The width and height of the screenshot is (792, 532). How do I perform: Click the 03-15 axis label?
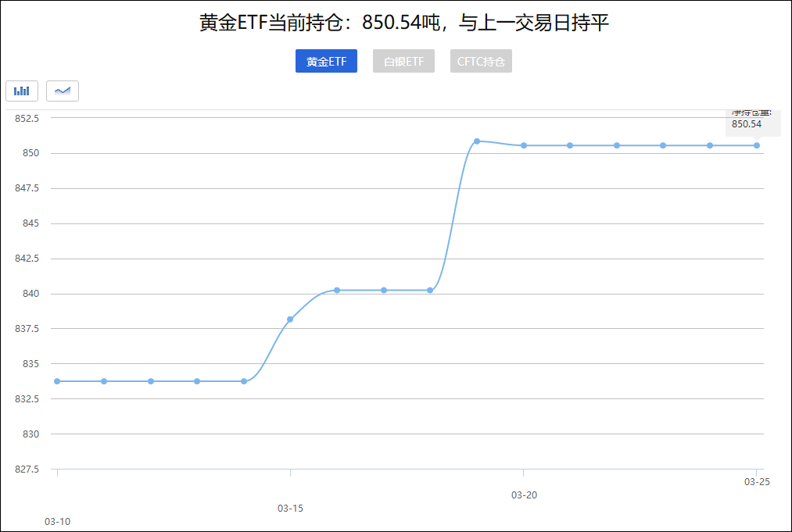pos(290,509)
